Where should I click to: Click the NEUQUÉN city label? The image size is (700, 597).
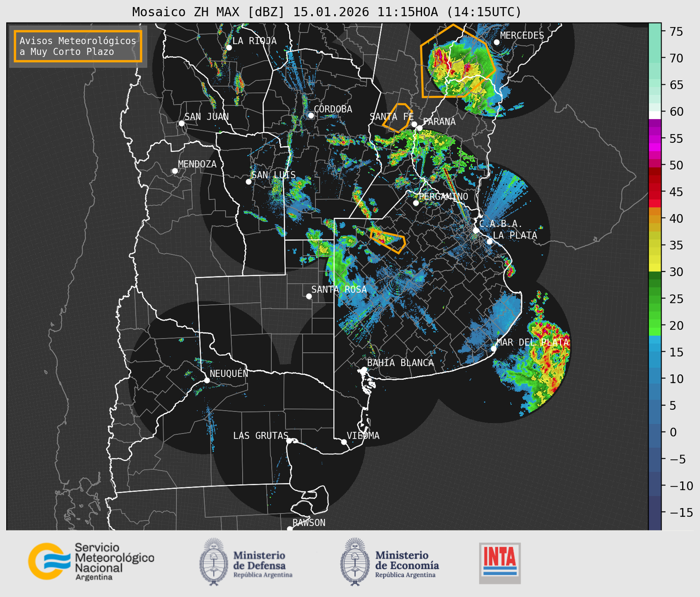tap(229, 373)
